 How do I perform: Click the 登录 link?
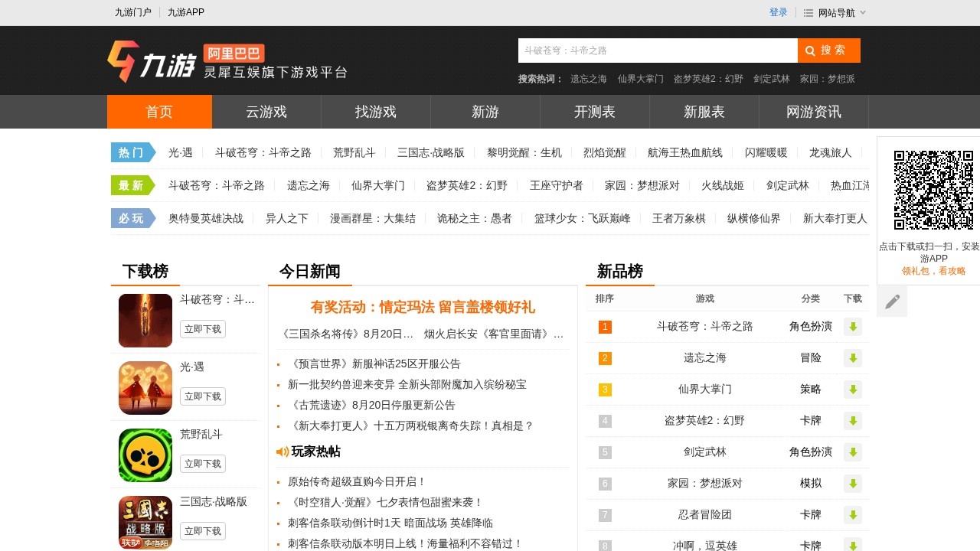(x=779, y=12)
